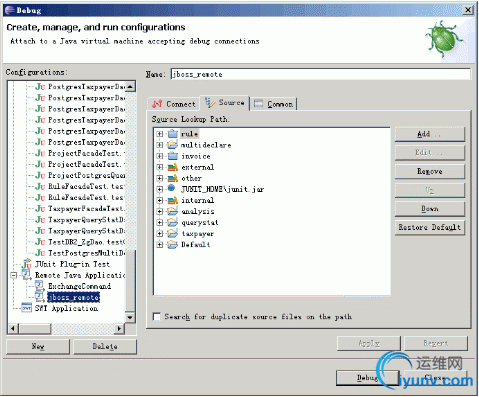Viewport: 479px width, 397px height.
Task: Click the jboss_remote configuration icon
Action: pos(40,296)
